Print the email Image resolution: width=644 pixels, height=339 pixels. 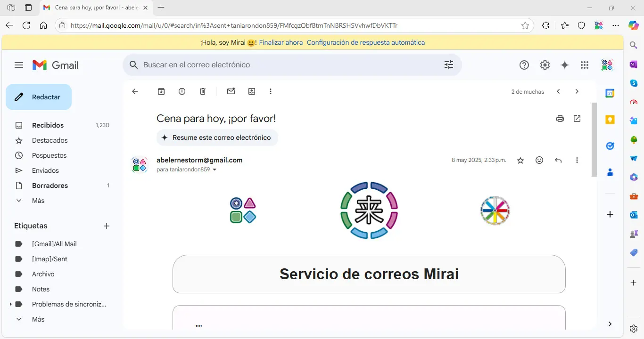(560, 119)
